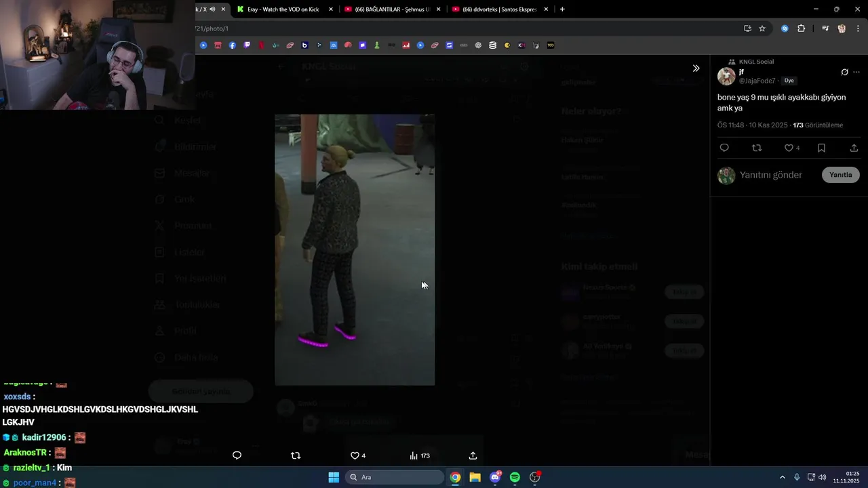Click the Üye member badge
This screenshot has width=868, height=488.
click(x=789, y=81)
